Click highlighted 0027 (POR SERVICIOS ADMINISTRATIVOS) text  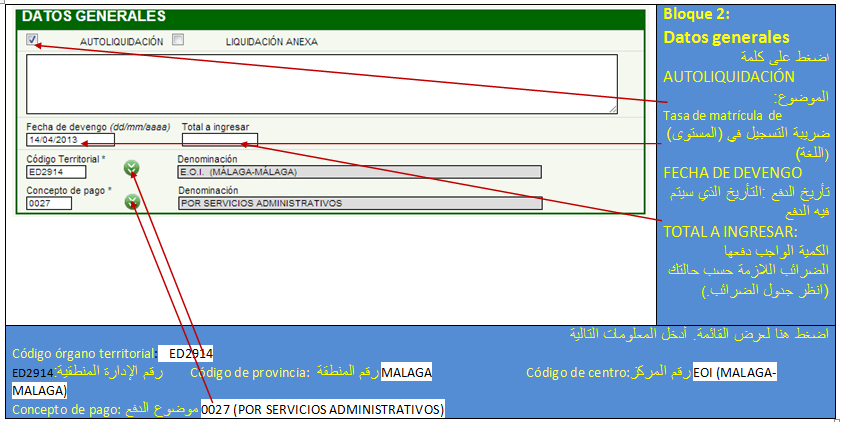322,410
